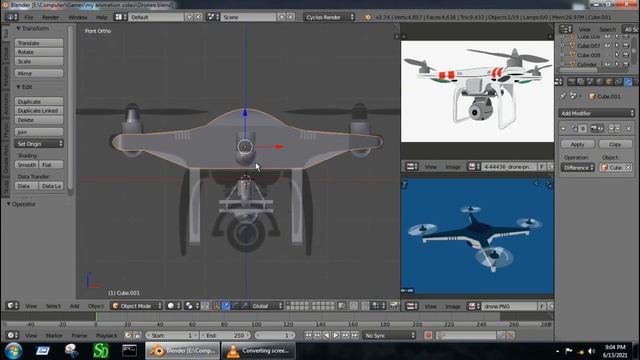Viewport: 640px width, 360px height.
Task: Collapse the Boolean modifier panel
Action: [x=564, y=129]
